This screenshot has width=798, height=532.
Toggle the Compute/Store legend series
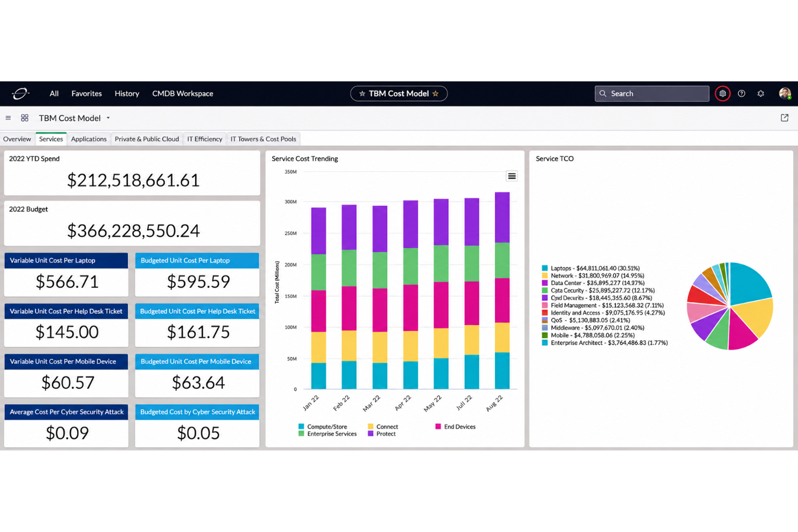point(322,427)
